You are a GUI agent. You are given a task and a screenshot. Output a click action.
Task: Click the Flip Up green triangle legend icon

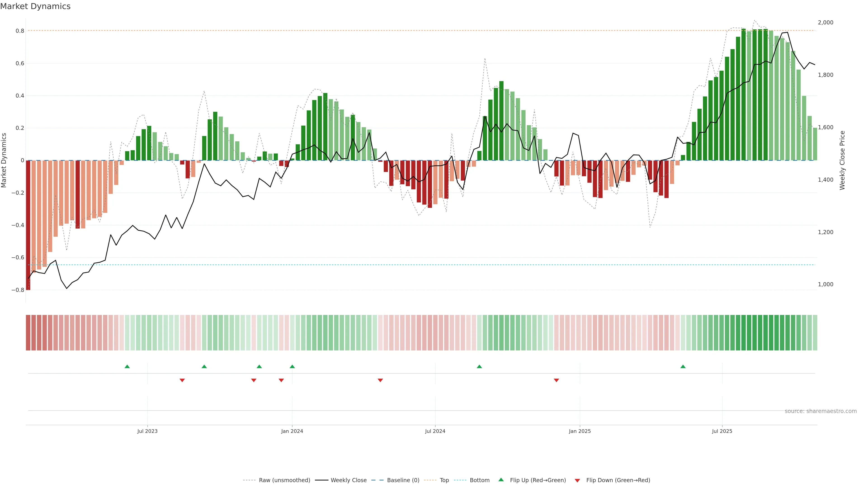coord(501,480)
